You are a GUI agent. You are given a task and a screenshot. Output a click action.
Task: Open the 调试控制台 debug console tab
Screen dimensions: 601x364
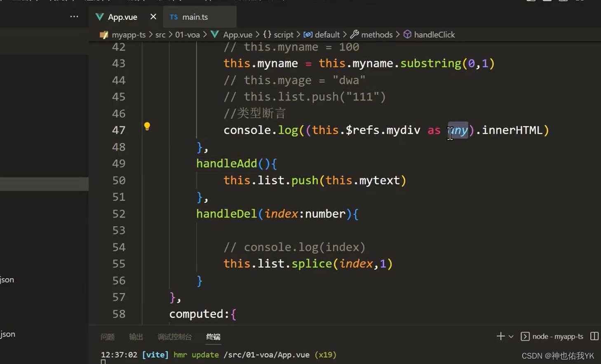point(175,337)
